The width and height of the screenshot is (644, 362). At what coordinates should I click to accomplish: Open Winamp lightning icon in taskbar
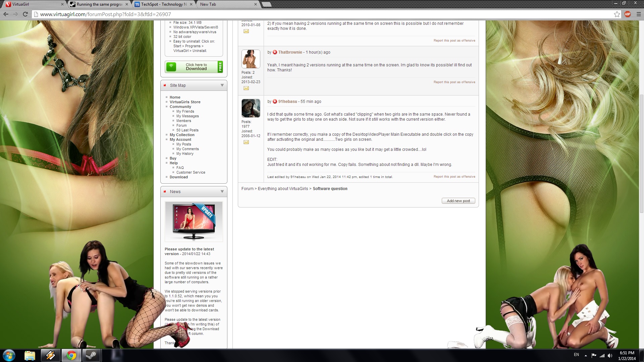click(51, 355)
